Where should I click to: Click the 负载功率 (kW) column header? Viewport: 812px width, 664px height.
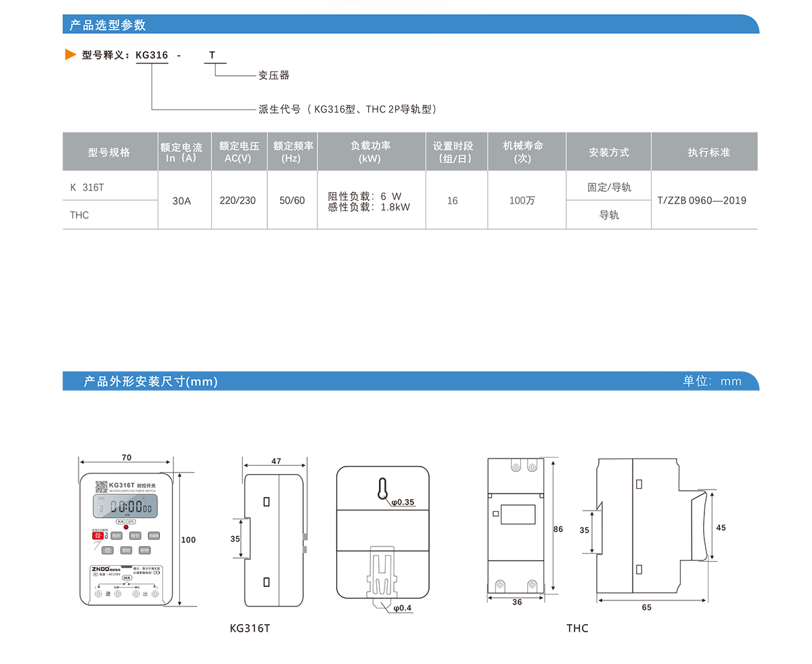tap(371, 152)
